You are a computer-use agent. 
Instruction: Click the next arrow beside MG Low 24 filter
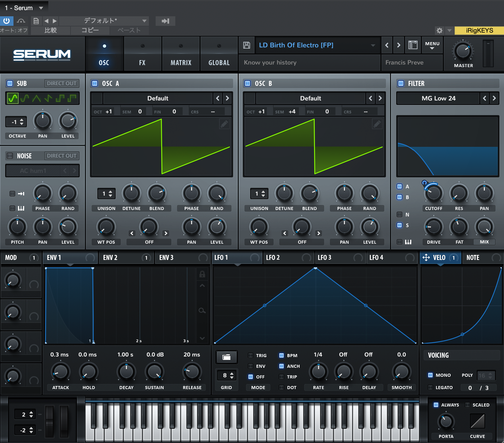coord(495,98)
